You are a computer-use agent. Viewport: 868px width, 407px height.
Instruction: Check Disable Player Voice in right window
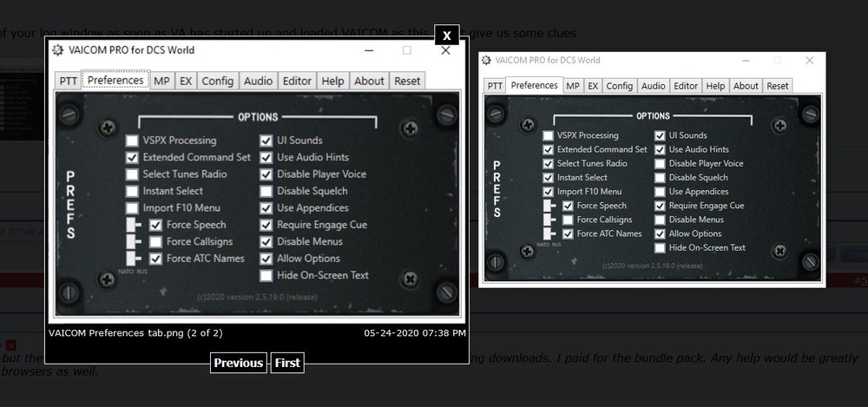click(x=660, y=164)
